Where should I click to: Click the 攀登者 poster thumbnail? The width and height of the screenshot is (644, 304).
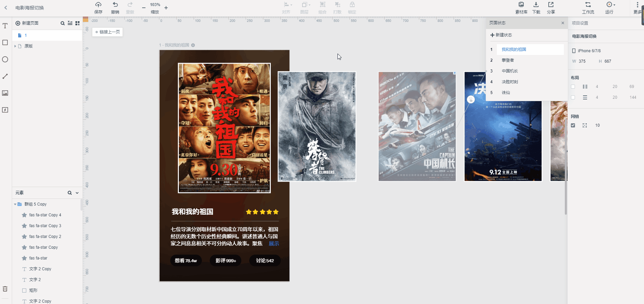pyautogui.click(x=317, y=126)
